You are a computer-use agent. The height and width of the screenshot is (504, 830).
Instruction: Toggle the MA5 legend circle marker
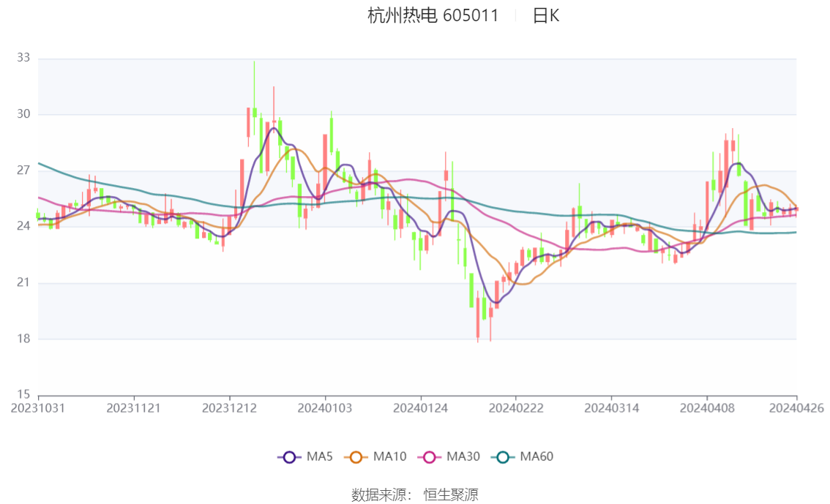click(289, 457)
